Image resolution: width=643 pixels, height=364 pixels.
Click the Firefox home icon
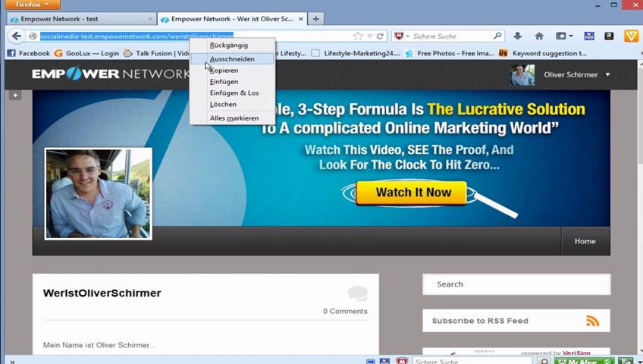click(539, 36)
